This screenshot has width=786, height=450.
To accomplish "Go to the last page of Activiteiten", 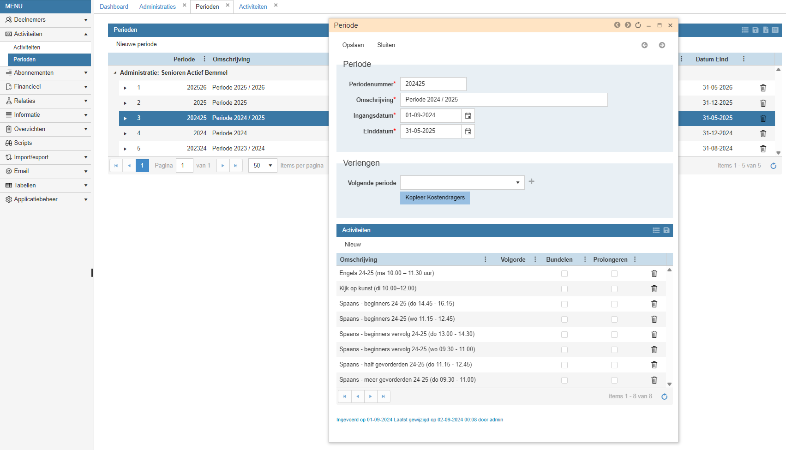I will pyautogui.click(x=384, y=396).
